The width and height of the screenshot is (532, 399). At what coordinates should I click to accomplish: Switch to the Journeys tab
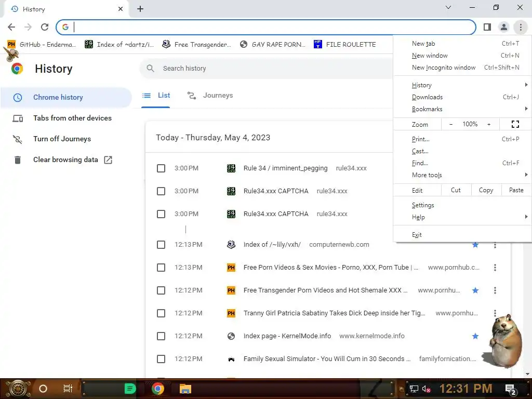(210, 96)
